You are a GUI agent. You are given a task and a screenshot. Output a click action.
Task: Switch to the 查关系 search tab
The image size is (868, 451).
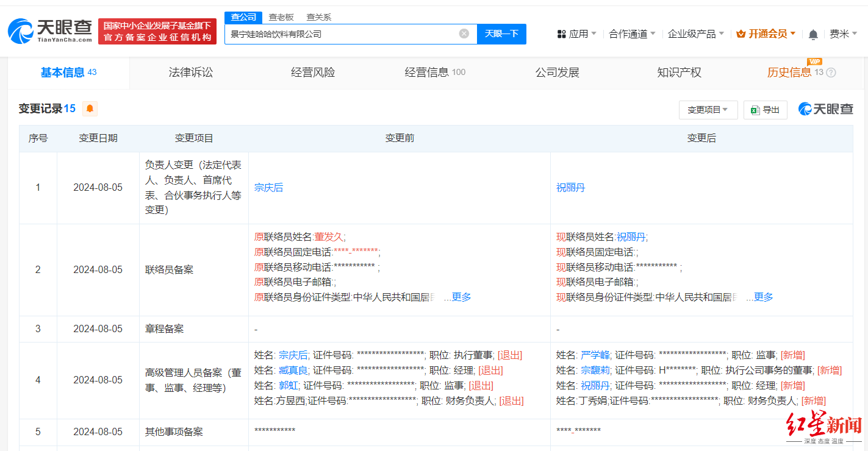[318, 17]
